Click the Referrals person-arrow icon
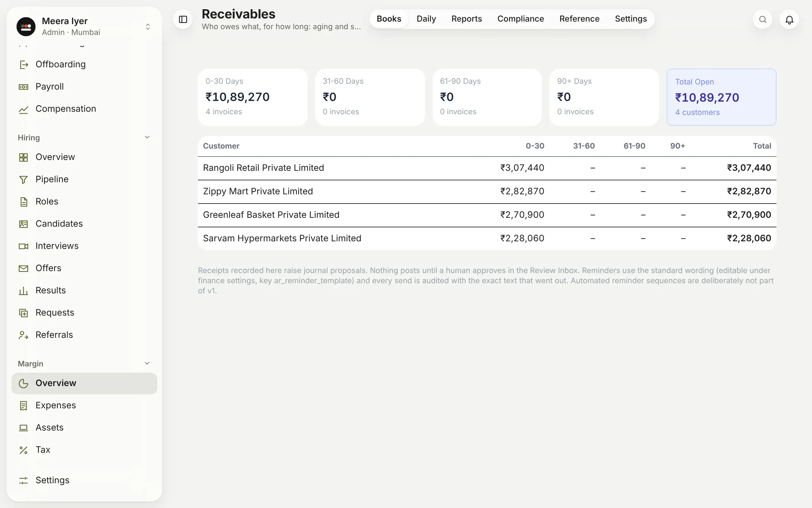Screen dimensions: 812x508 [x=23, y=335]
